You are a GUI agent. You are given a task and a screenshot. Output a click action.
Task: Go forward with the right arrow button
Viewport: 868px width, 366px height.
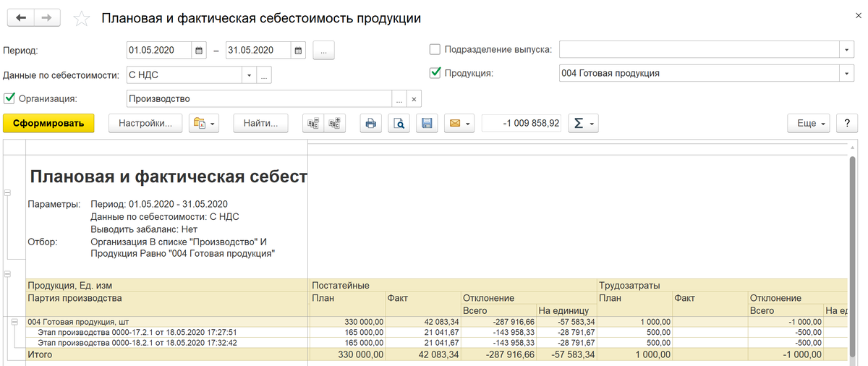(47, 18)
